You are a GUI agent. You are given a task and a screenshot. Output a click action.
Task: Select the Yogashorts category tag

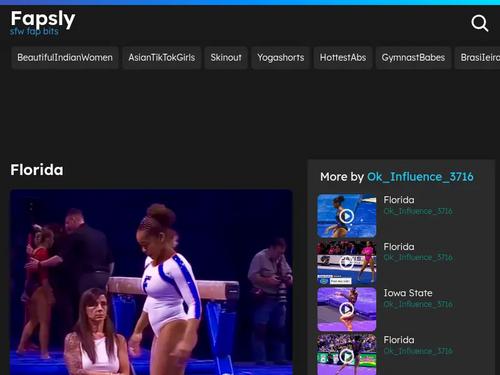281,58
